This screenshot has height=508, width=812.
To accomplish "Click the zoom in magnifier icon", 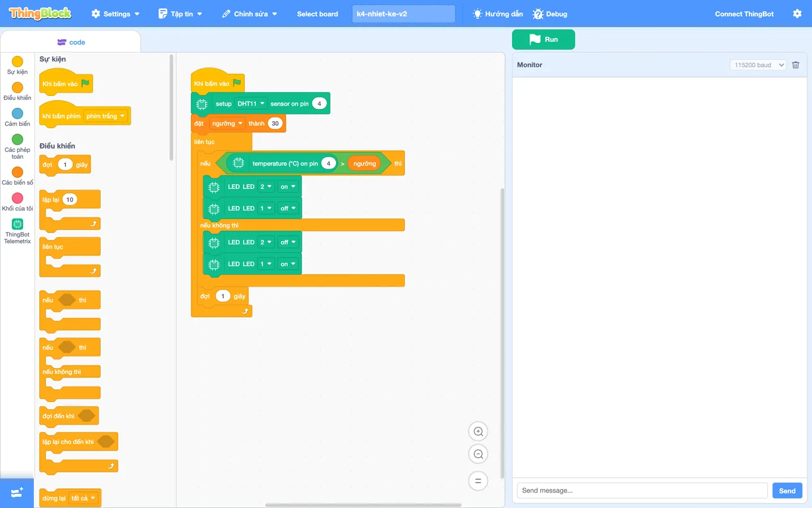I will pyautogui.click(x=478, y=432).
